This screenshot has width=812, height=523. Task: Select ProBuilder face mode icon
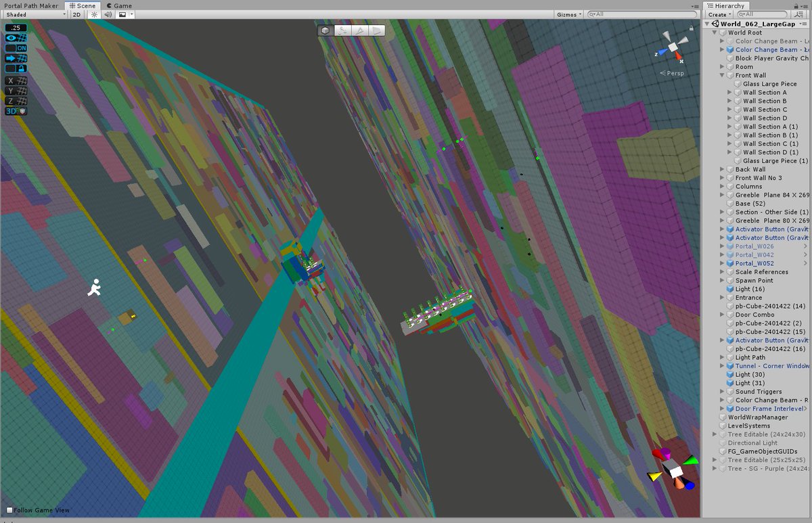click(x=376, y=30)
